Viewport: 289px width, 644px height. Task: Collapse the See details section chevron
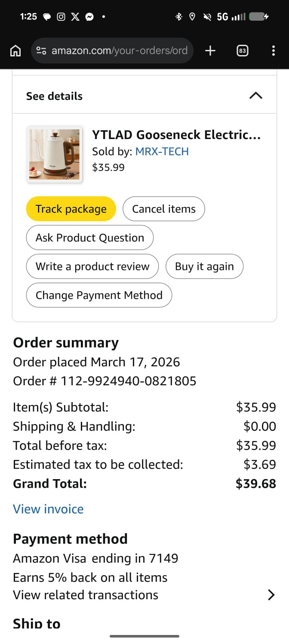(255, 96)
